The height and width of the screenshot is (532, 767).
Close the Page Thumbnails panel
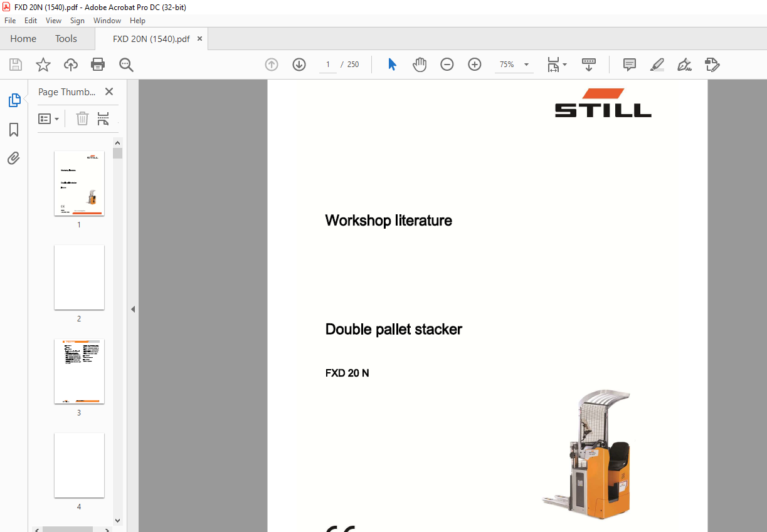pos(109,91)
